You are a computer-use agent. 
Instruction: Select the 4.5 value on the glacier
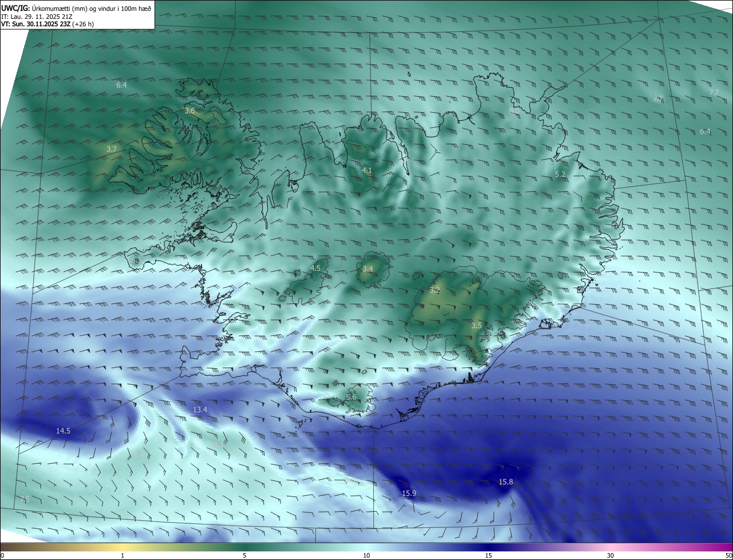click(x=316, y=268)
